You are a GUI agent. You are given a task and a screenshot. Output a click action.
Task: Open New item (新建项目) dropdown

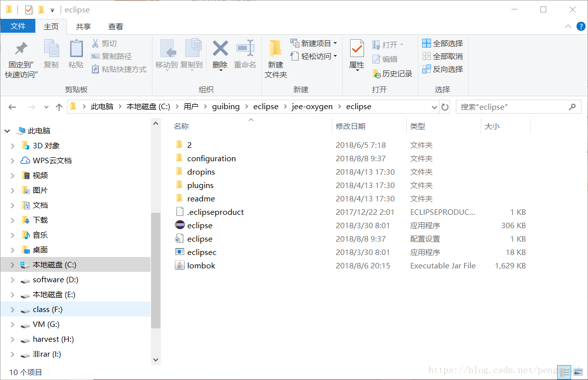point(314,44)
